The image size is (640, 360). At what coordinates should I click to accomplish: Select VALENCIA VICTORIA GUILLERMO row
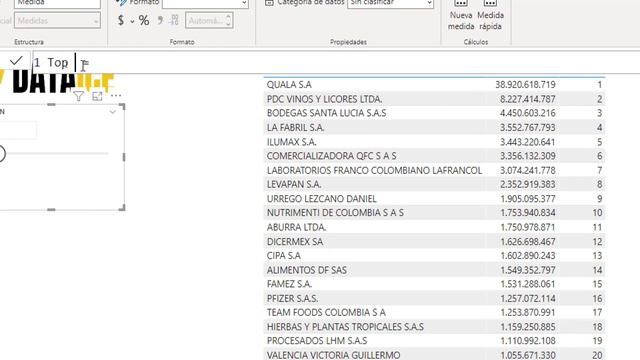(434, 355)
